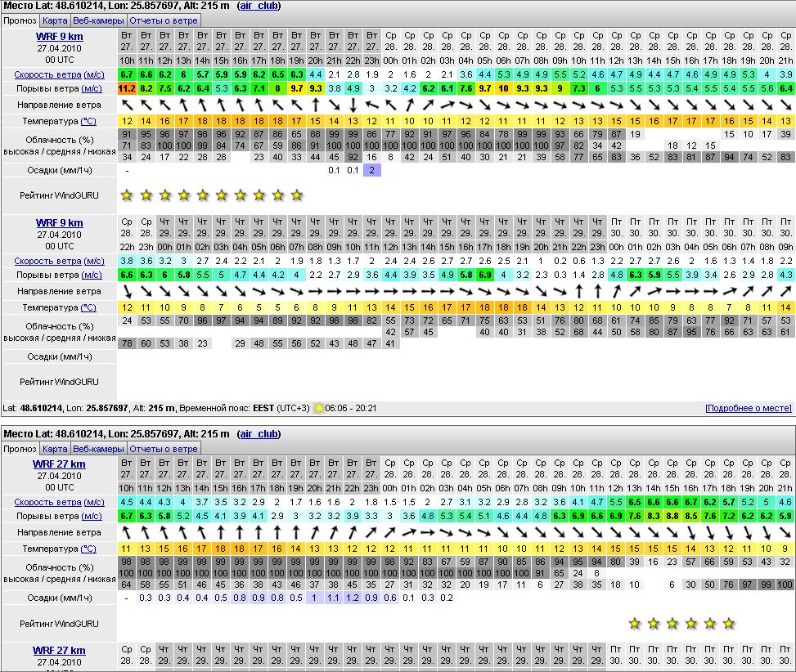Click the first wind direction arrow in WRF 27 km table
The height and width of the screenshot is (672, 796).
click(x=127, y=532)
